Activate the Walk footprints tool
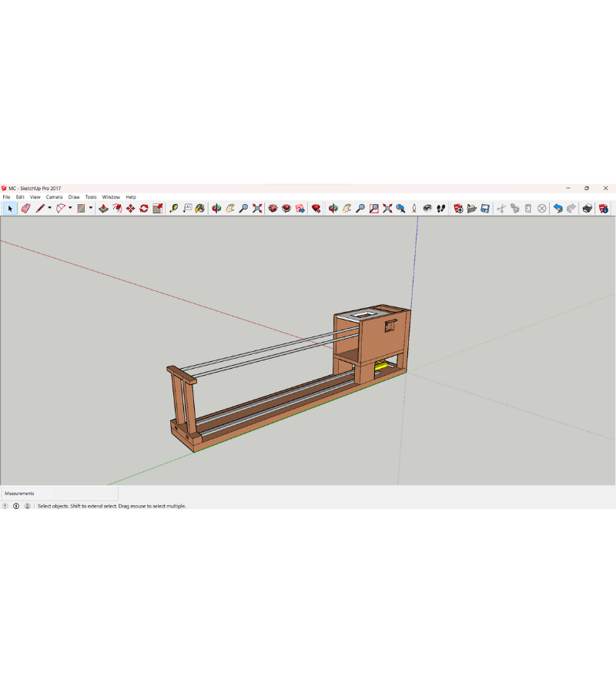Image resolution: width=616 pixels, height=693 pixels. coord(440,209)
